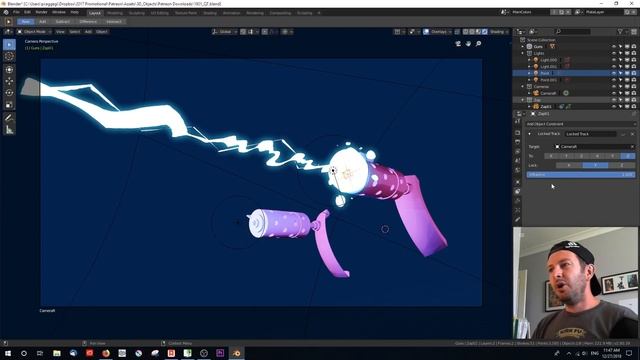This screenshot has width=640, height=360.
Task: Open the viewport View menu
Action: (x=60, y=31)
